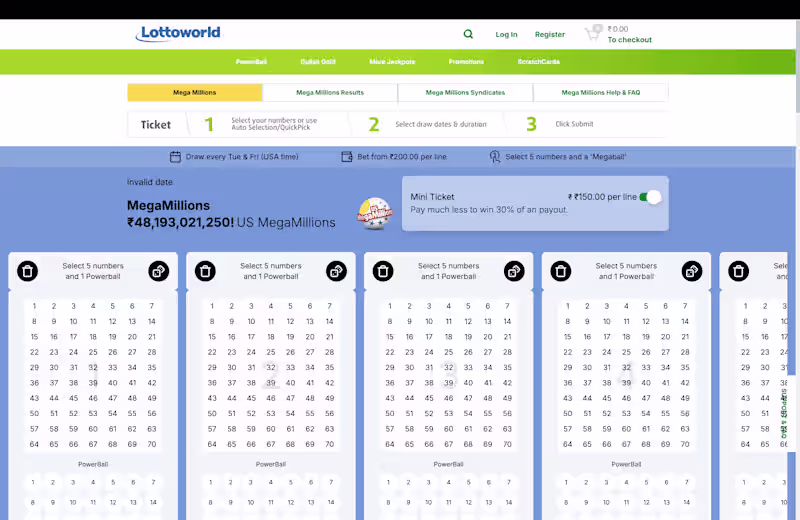The height and width of the screenshot is (520, 800).
Task: Clear the third ticket with trash icon
Action: point(383,271)
